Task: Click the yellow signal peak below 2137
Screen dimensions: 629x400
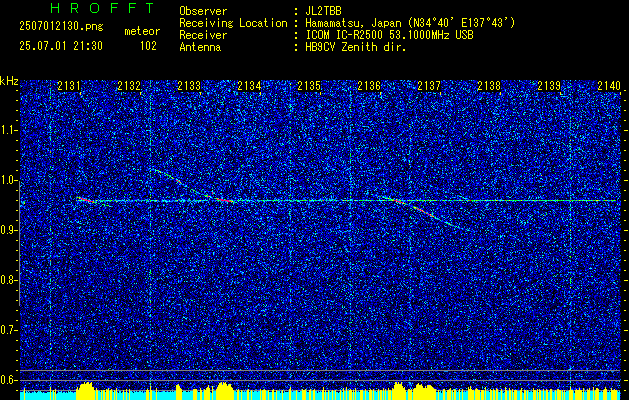Action: point(425,391)
